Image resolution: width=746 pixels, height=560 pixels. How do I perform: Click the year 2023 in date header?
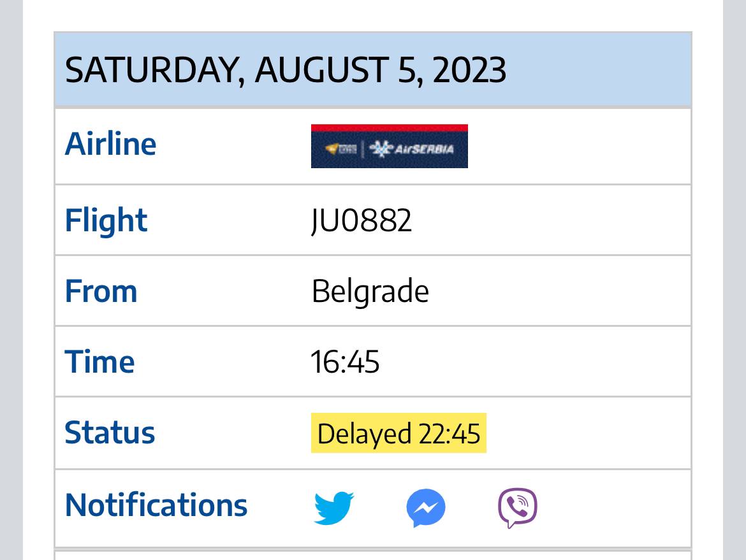tap(469, 70)
